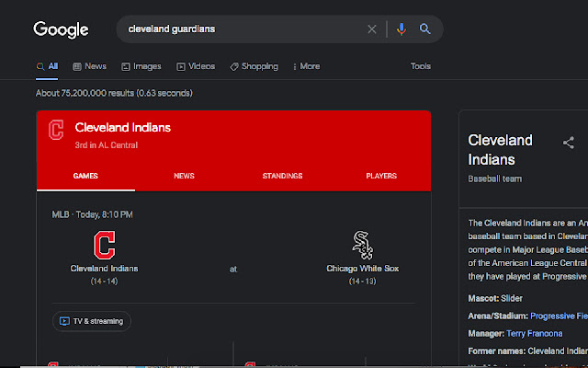Click the MLB Today 8:10 PM game time
588x368 pixels.
point(92,214)
